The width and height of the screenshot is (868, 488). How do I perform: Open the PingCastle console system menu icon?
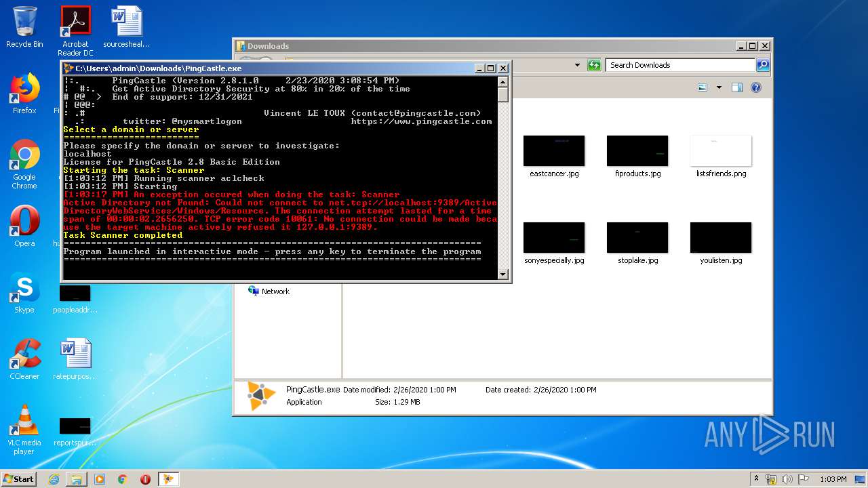coord(68,68)
